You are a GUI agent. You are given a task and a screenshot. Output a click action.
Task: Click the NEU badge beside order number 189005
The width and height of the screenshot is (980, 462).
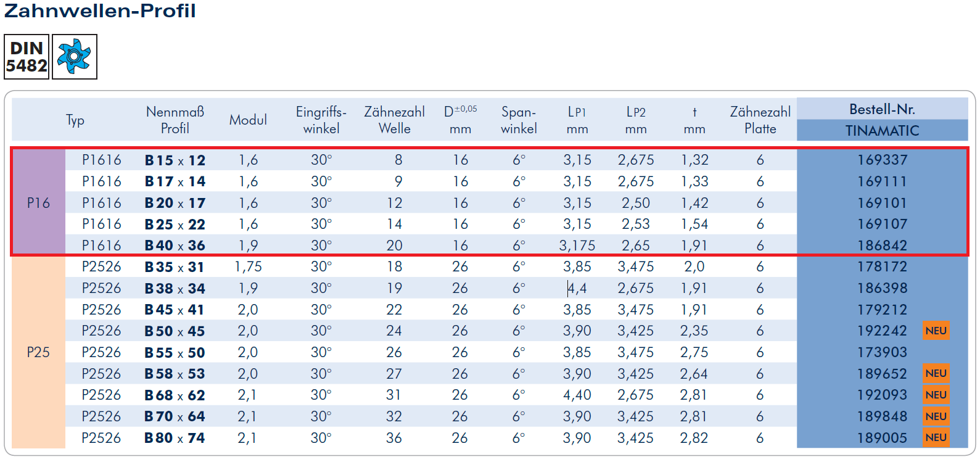click(936, 437)
